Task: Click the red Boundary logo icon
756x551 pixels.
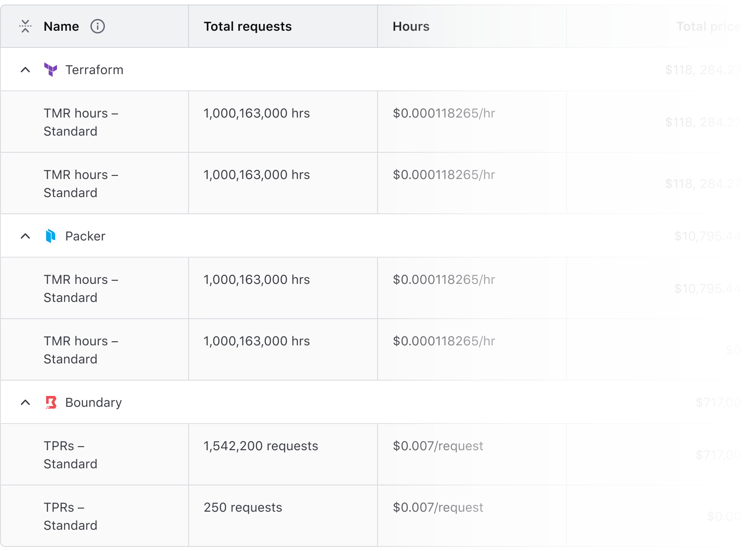Action: tap(51, 402)
